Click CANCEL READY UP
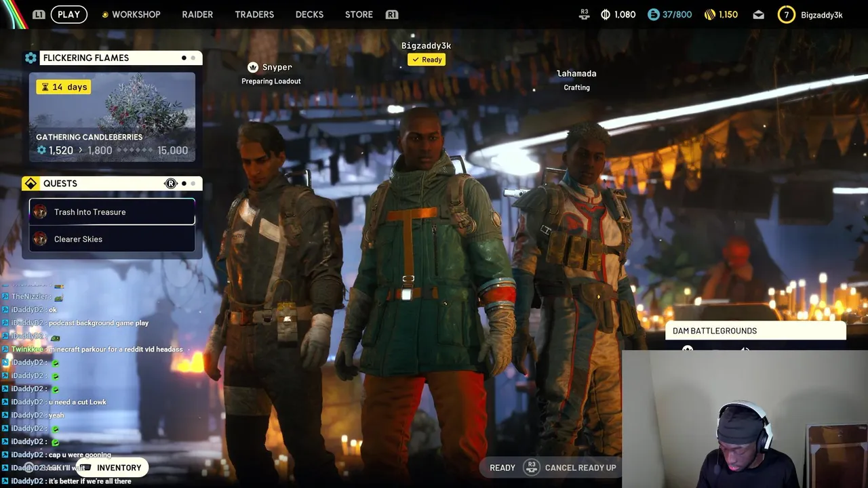This screenshot has height=488, width=868. [580, 468]
